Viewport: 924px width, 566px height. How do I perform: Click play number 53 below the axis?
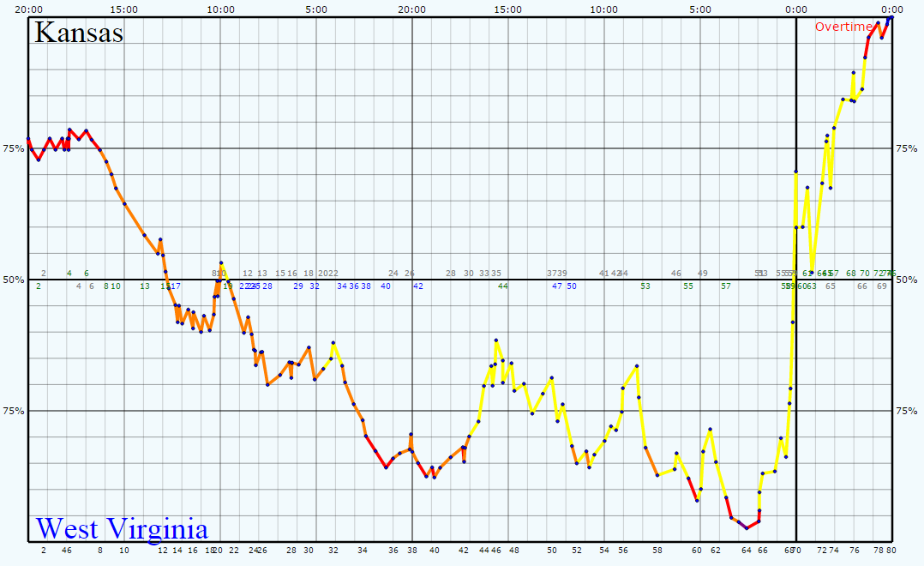tap(645, 287)
